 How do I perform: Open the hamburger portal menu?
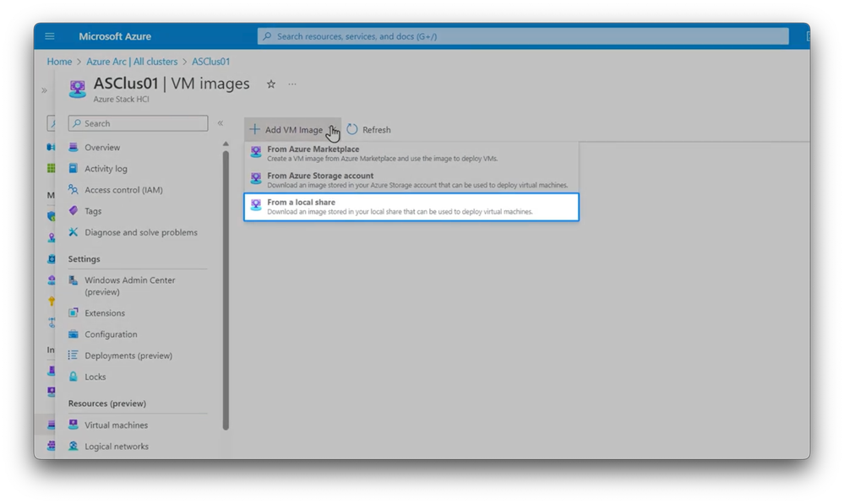tap(50, 36)
